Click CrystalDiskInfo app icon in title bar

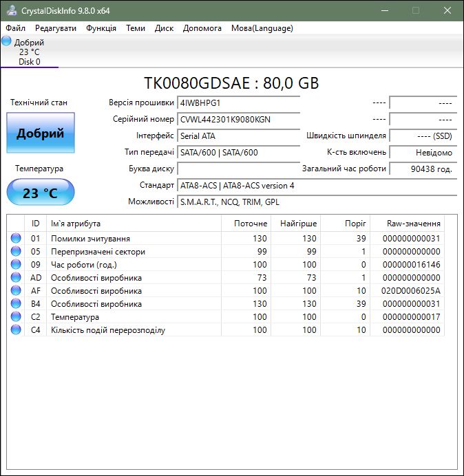(x=12, y=10)
